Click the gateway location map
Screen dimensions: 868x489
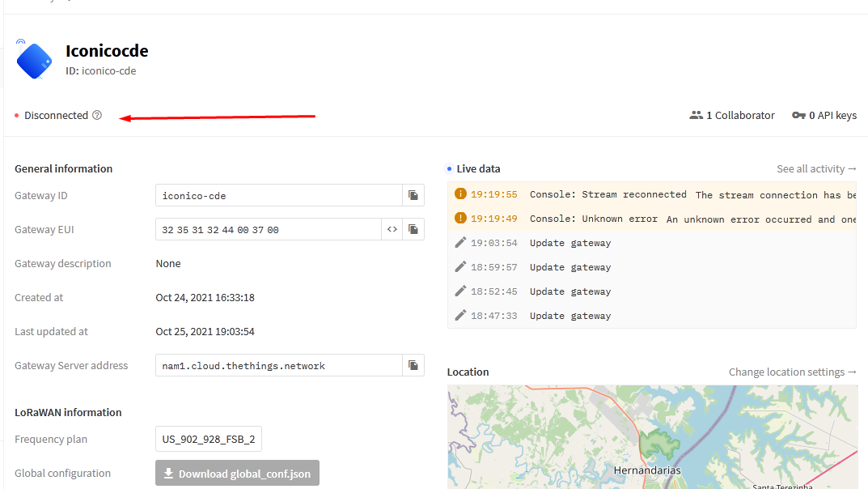point(653,437)
